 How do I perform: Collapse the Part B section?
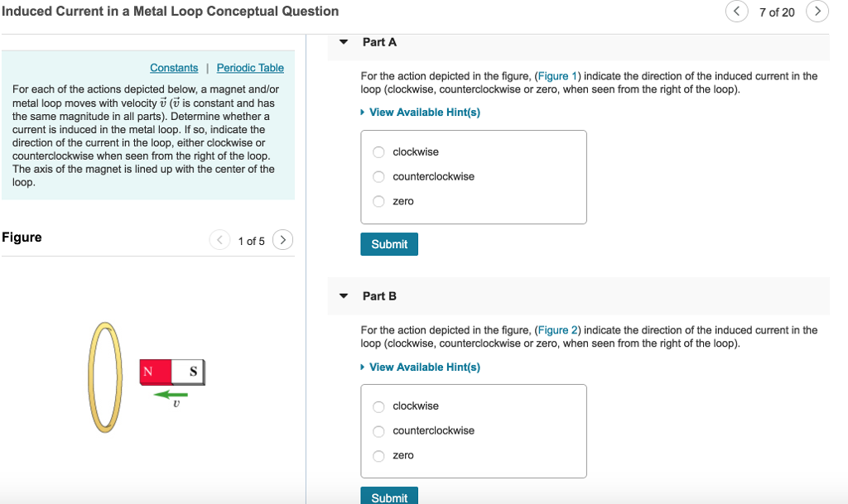pyautogui.click(x=343, y=296)
